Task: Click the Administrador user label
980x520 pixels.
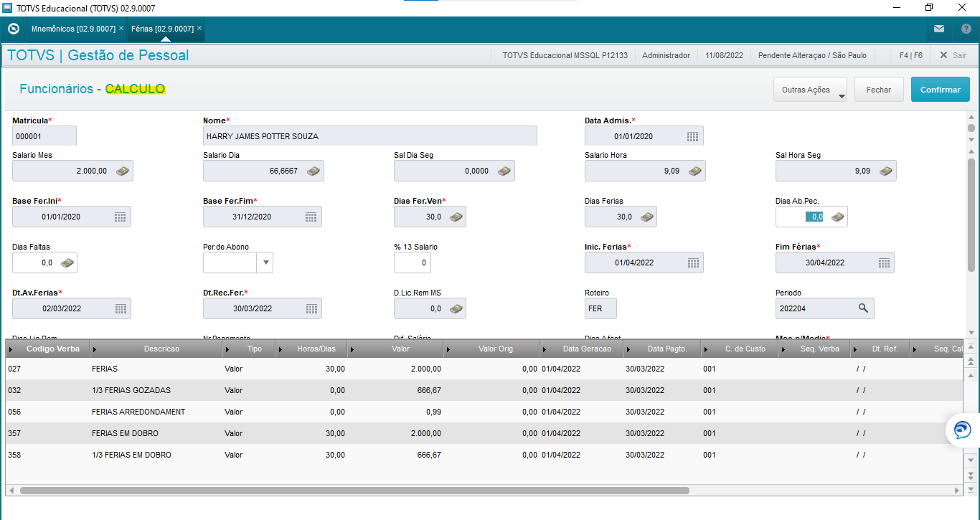Action: 666,55
